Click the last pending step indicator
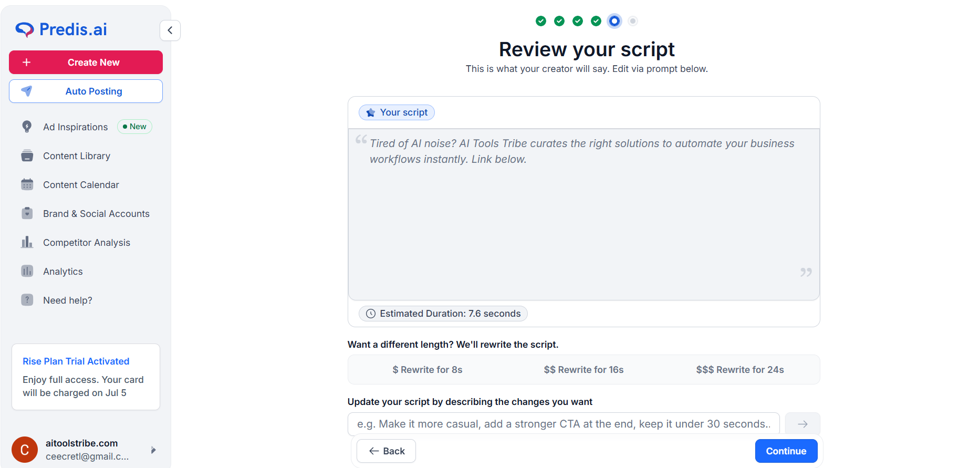The width and height of the screenshot is (980, 468). [633, 21]
